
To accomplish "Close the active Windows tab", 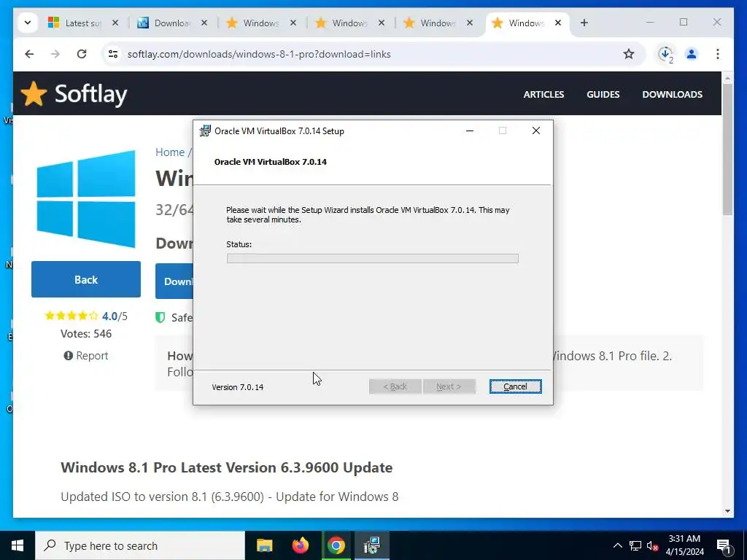I will [x=558, y=23].
